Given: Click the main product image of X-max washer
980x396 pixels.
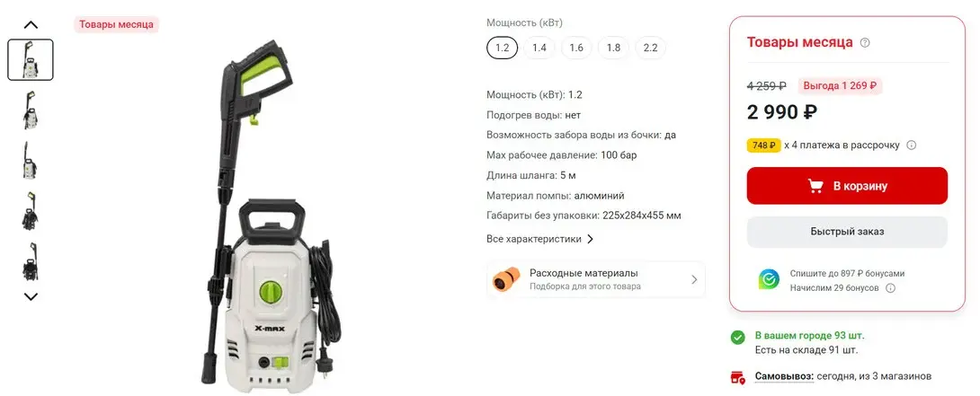Looking at the screenshot, I should [x=273, y=212].
